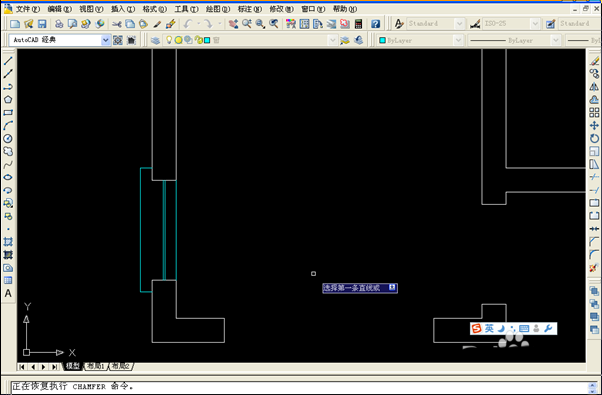
Task: Open the Dimension Style manager icon
Action: 475,24
